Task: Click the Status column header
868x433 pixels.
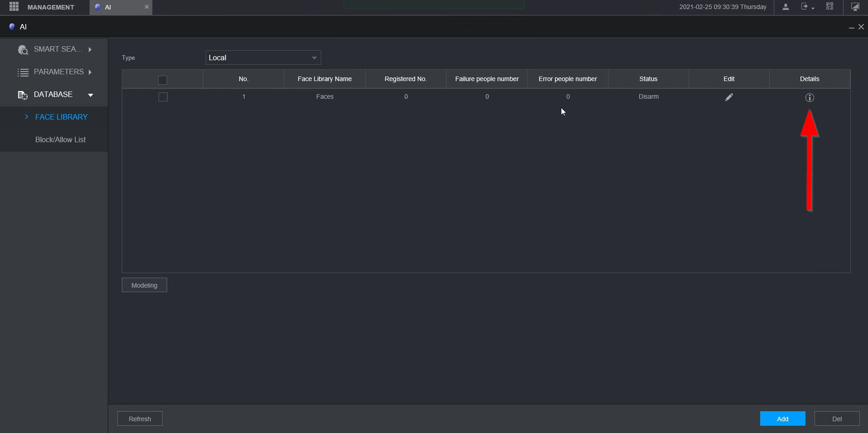Action: coord(648,79)
